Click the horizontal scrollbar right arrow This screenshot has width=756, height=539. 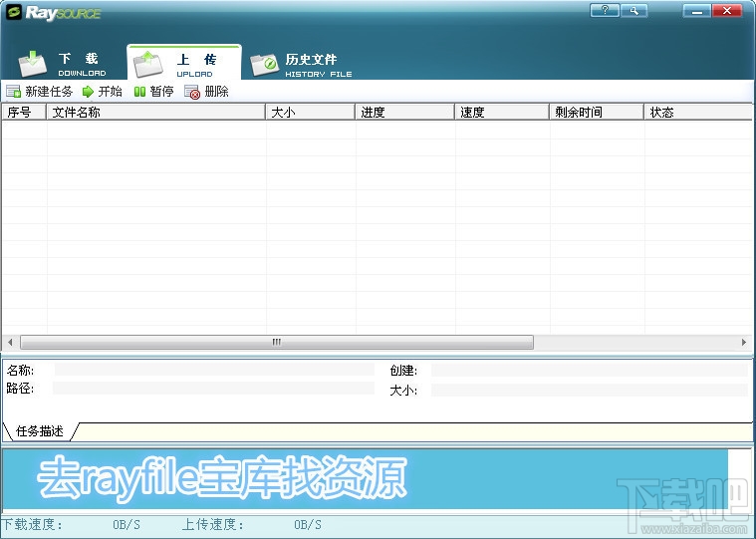click(x=744, y=343)
